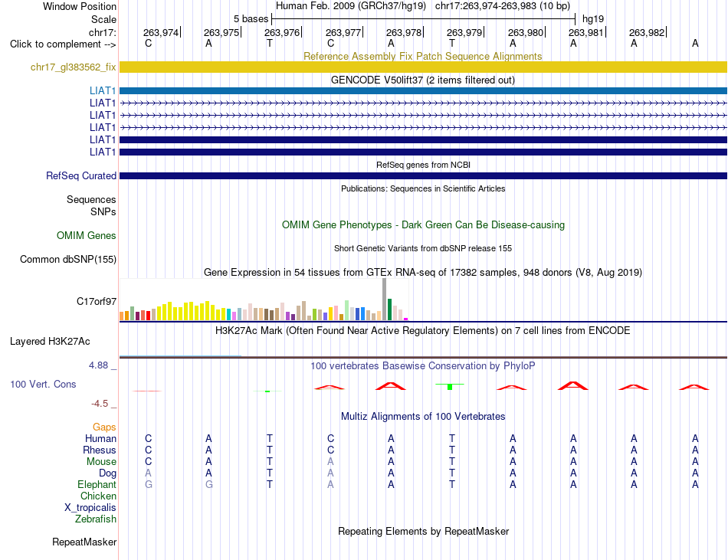Select the 'Elephant' species label
This screenshot has height=560, width=728.
tap(97, 484)
